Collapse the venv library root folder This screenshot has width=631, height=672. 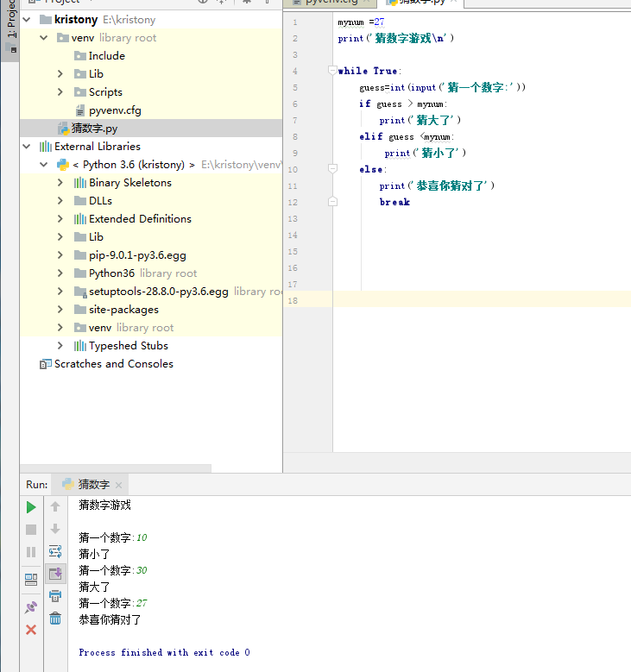point(43,38)
